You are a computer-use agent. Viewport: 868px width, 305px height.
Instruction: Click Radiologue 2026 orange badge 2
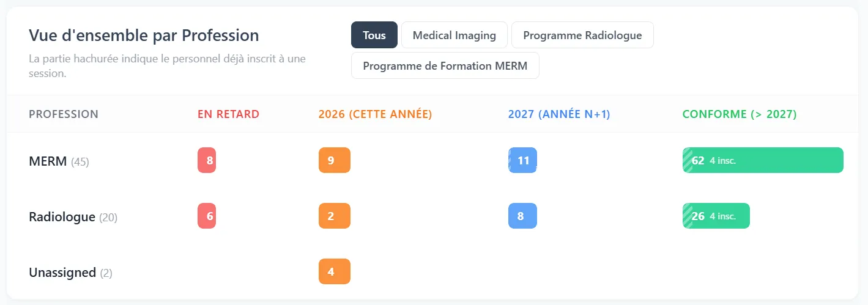coord(335,216)
